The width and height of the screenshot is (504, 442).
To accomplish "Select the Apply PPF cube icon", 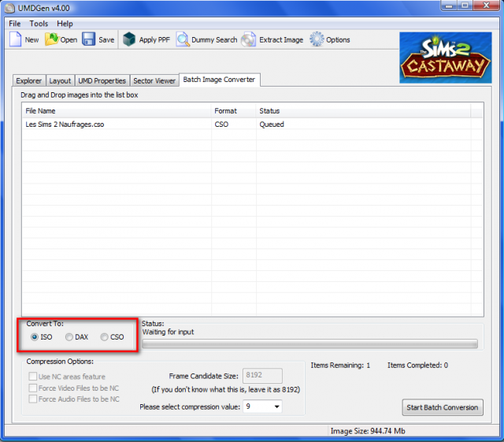I will pos(129,39).
